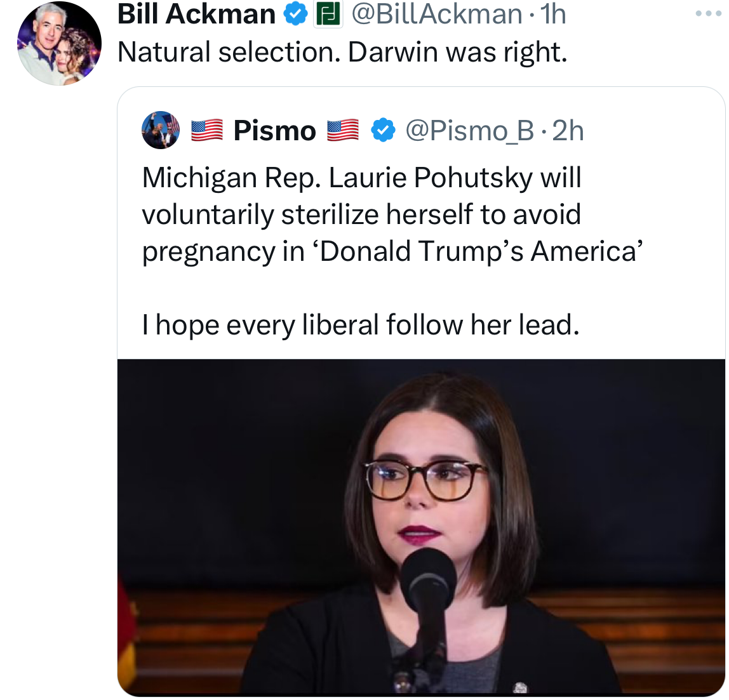Open the three-dot more options menu

pyautogui.click(x=709, y=13)
